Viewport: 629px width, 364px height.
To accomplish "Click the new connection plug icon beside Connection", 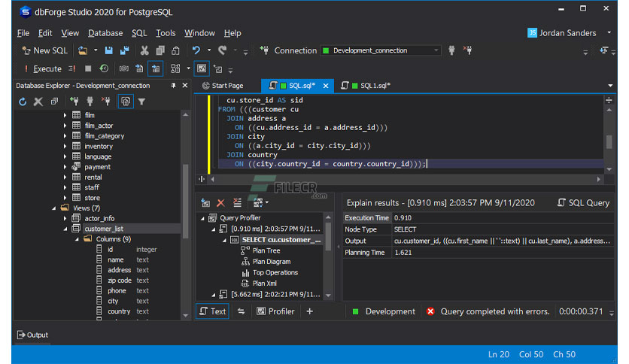I will (264, 50).
